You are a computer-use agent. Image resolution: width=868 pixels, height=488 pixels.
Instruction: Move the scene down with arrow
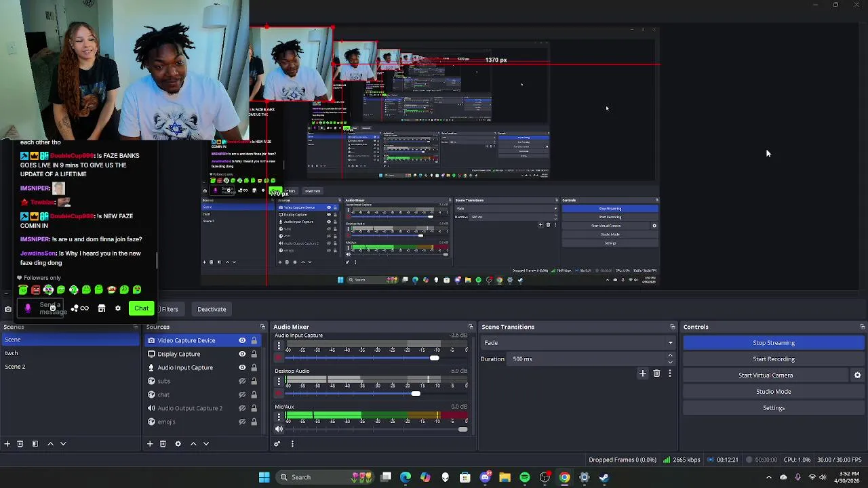63,444
